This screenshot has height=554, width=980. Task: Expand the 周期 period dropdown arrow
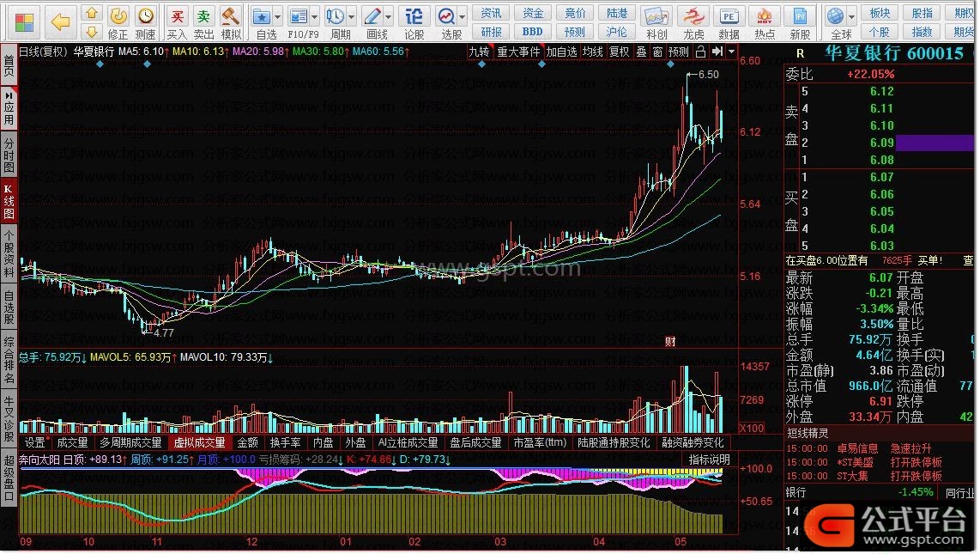point(352,16)
